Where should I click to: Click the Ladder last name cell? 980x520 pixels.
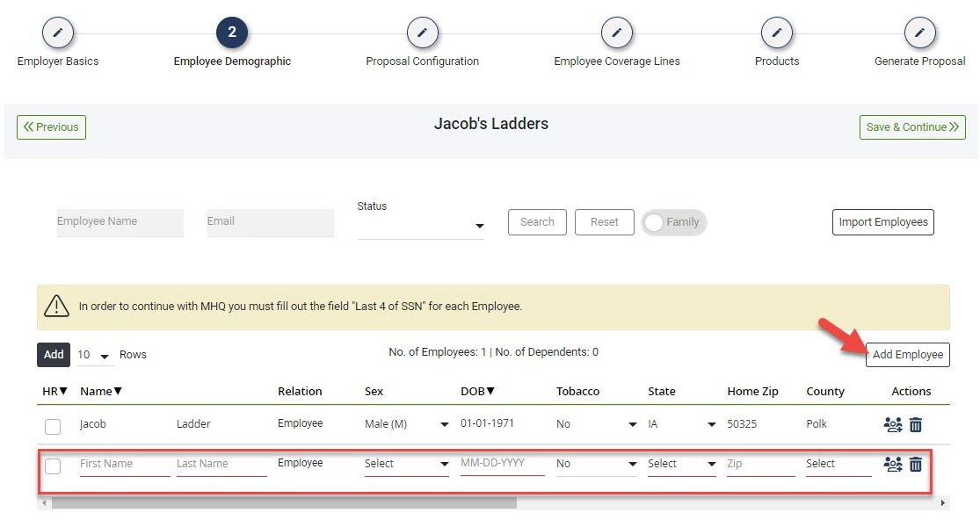coord(193,424)
